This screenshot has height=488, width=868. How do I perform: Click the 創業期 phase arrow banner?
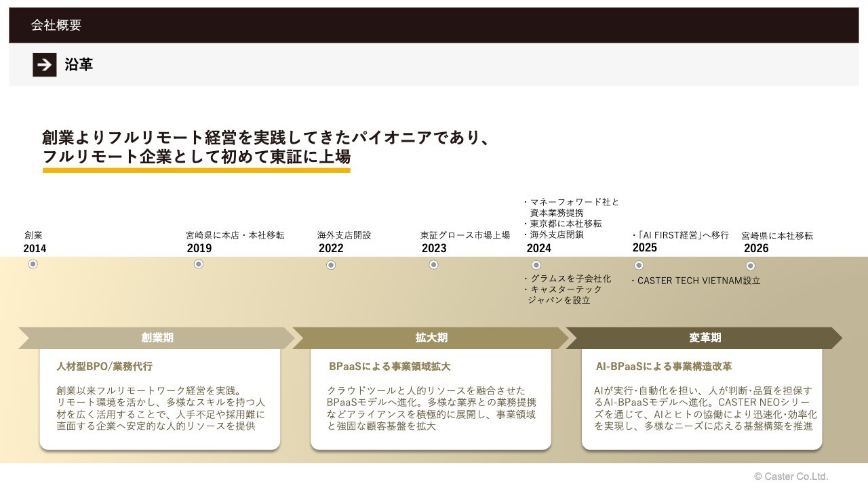click(x=157, y=338)
